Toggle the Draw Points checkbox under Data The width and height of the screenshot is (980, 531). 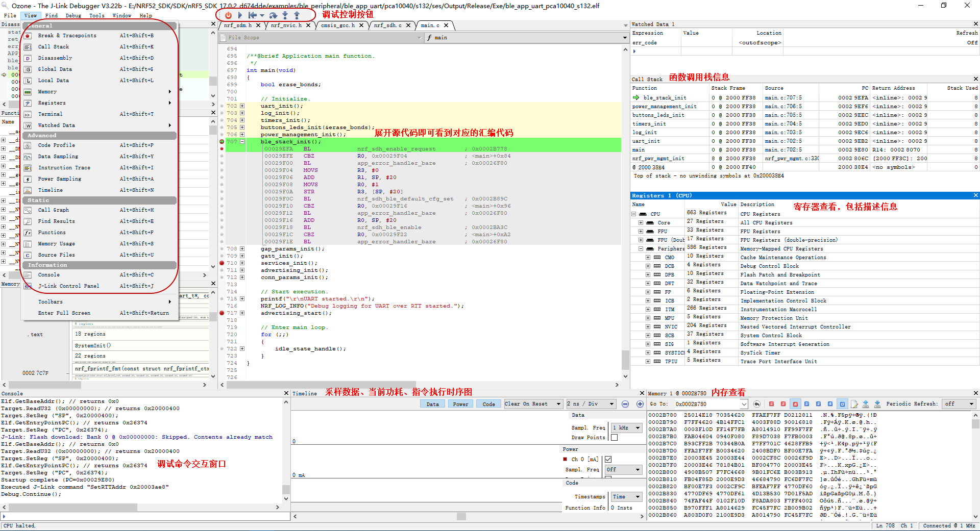point(614,437)
